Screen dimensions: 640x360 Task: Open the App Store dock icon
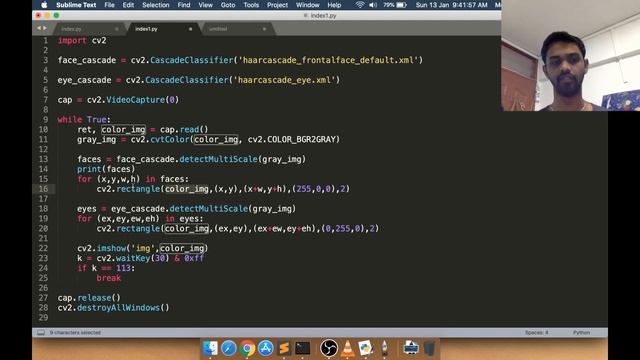tap(266, 348)
